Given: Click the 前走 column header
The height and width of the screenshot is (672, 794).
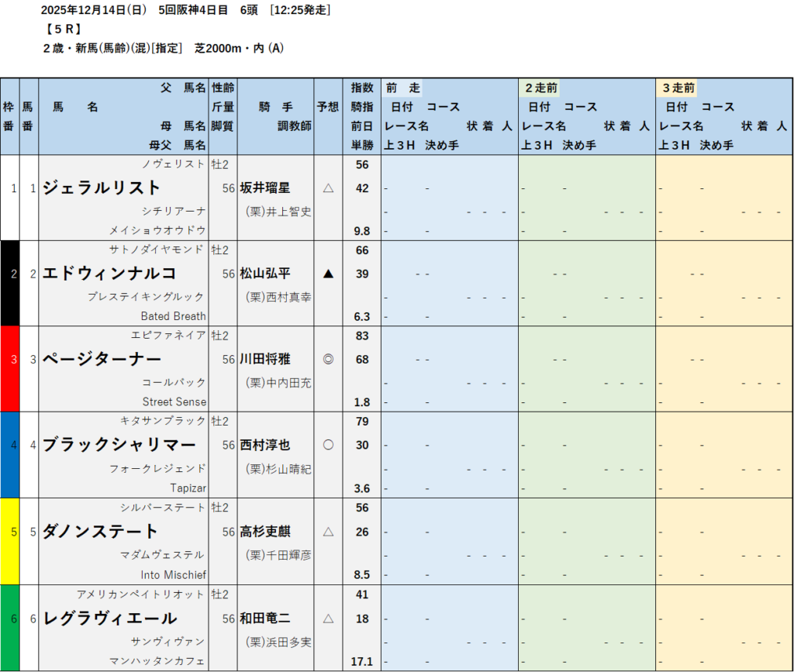Looking at the screenshot, I should 402,88.
